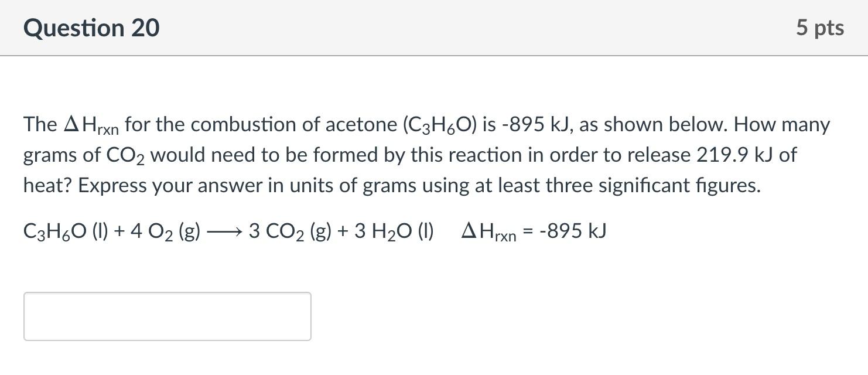Click the 3 H2O (l) product term

(x=393, y=231)
